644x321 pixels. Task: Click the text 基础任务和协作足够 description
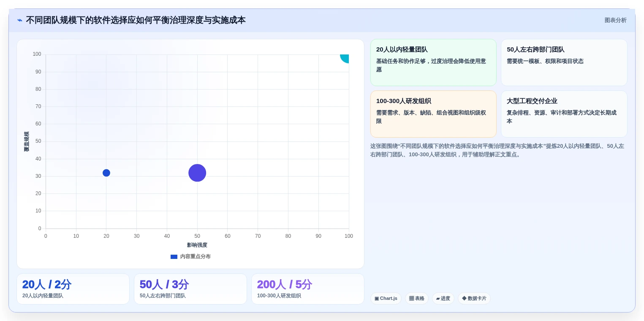click(x=432, y=65)
